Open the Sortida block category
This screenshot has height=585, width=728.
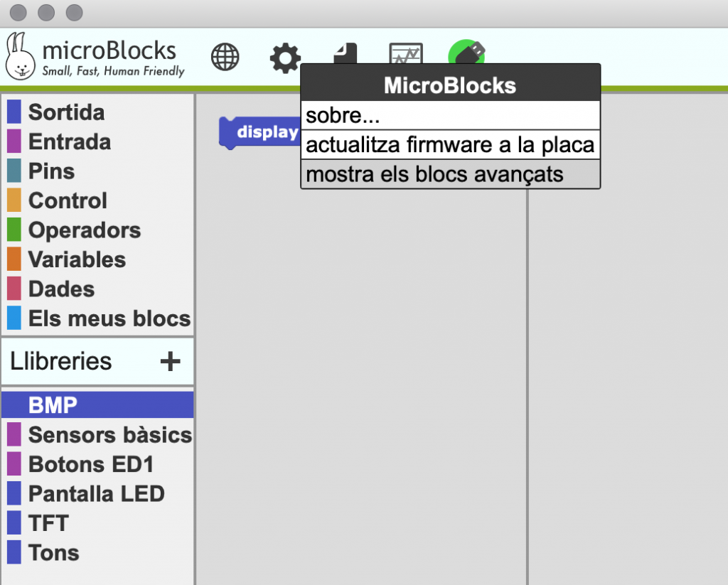click(66, 112)
